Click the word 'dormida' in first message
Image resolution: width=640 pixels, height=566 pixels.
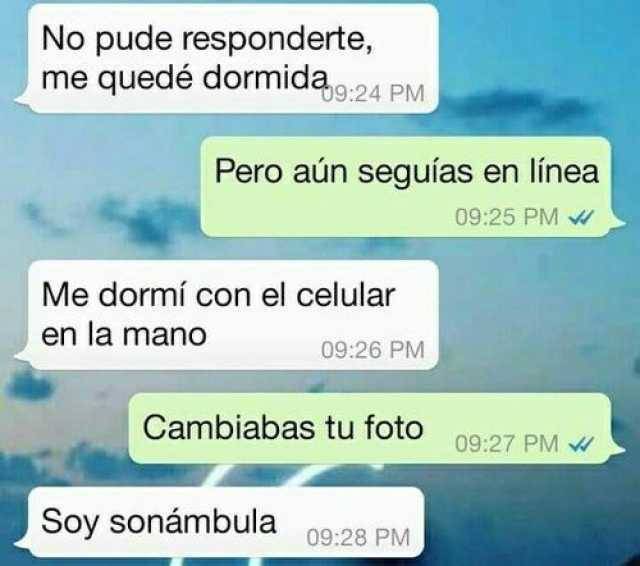pos(266,77)
